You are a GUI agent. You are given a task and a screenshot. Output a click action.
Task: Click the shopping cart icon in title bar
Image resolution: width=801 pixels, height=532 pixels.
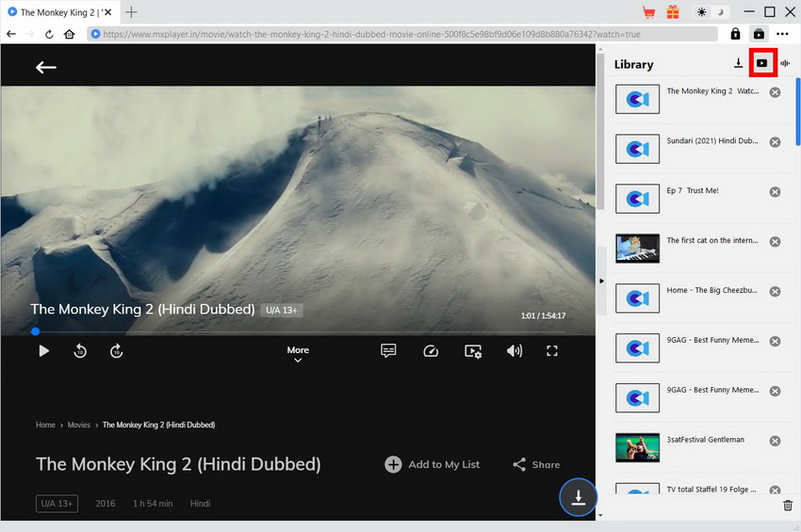click(648, 12)
